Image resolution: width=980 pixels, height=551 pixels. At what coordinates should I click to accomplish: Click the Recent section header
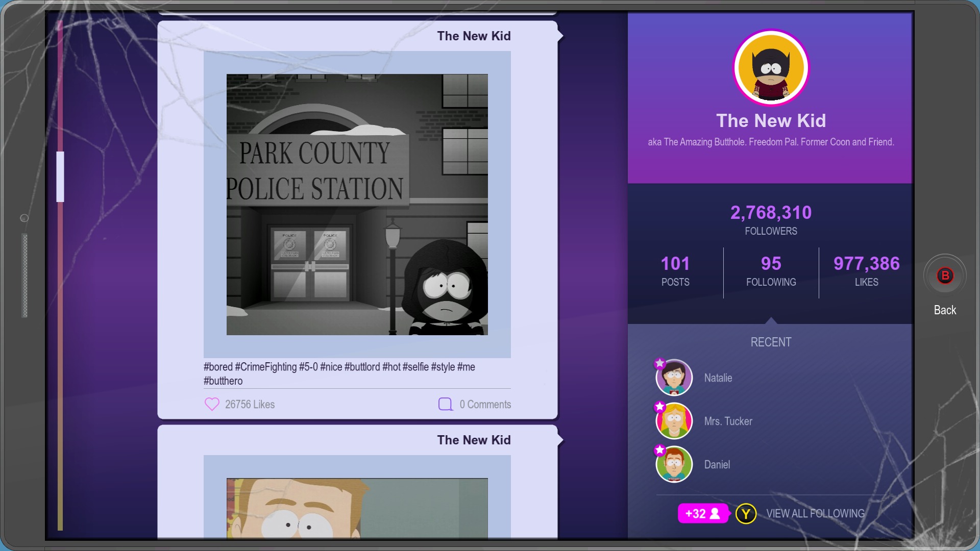771,342
